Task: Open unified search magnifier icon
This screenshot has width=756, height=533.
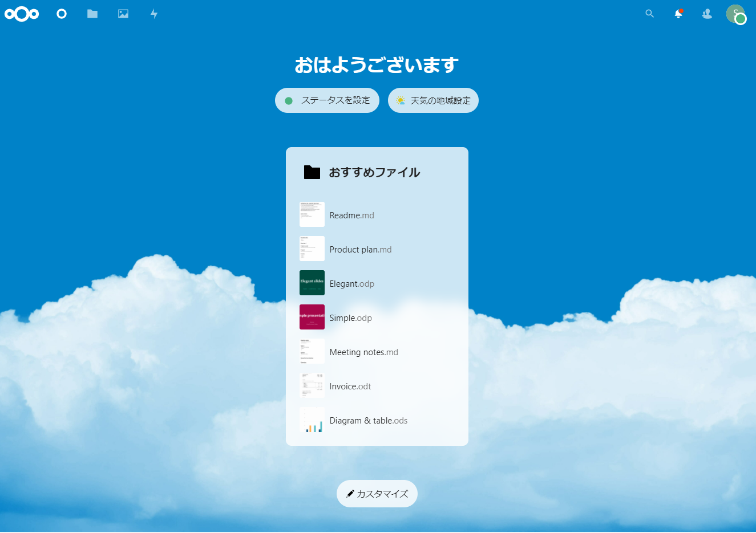Action: 649,14
